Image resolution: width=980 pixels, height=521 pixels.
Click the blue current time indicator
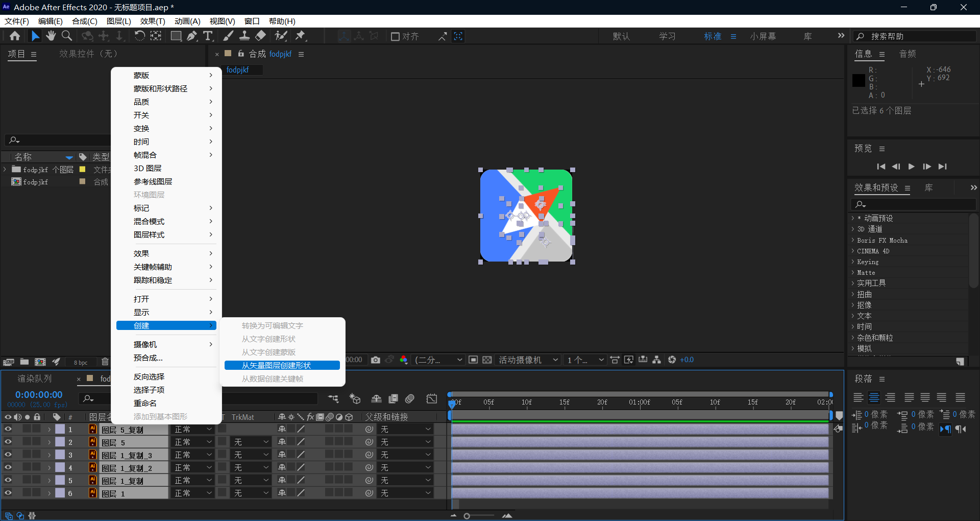point(452,404)
